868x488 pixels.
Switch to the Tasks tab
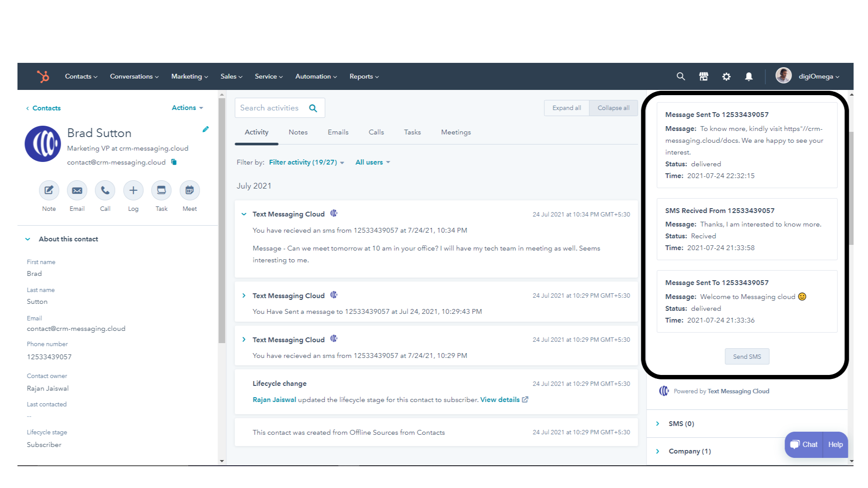(412, 132)
